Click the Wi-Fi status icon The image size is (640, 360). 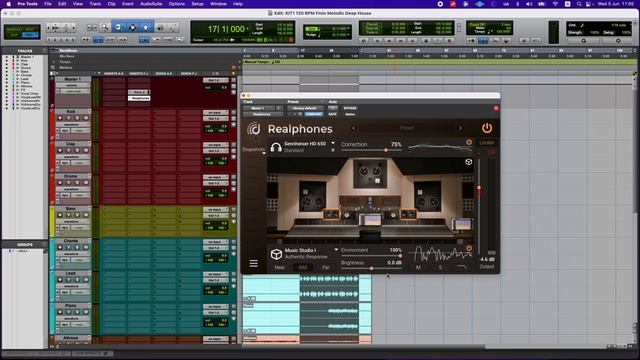555,4
